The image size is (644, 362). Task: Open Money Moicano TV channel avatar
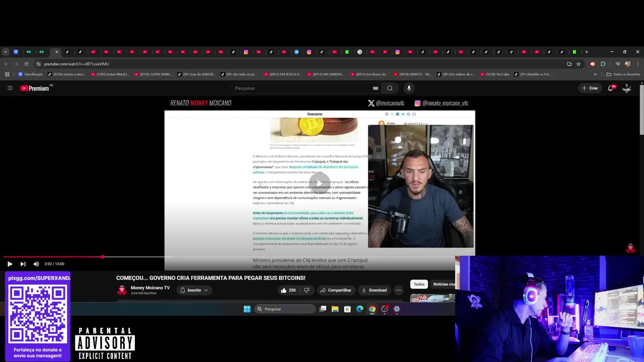pyautogui.click(x=122, y=290)
